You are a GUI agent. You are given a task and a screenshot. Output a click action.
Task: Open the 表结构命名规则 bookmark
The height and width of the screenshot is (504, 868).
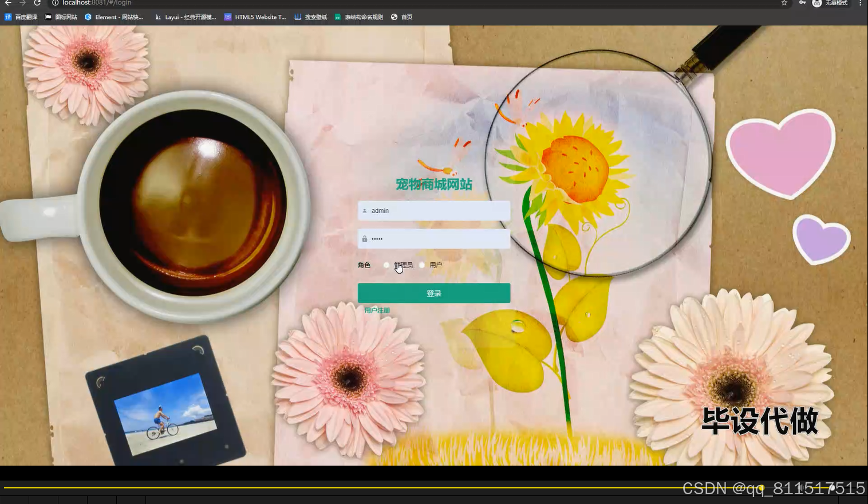coord(359,17)
